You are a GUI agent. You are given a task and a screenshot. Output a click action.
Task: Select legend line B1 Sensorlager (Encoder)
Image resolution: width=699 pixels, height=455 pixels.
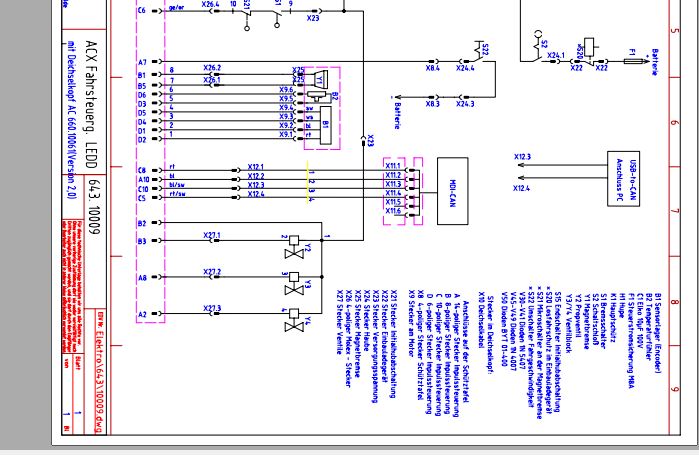[x=658, y=333]
